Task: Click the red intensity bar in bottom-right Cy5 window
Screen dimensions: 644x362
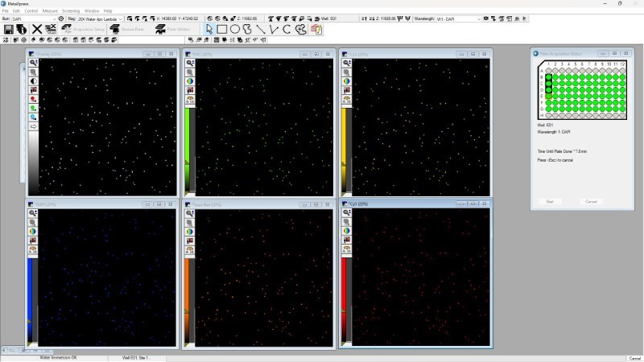Action: [x=345, y=299]
